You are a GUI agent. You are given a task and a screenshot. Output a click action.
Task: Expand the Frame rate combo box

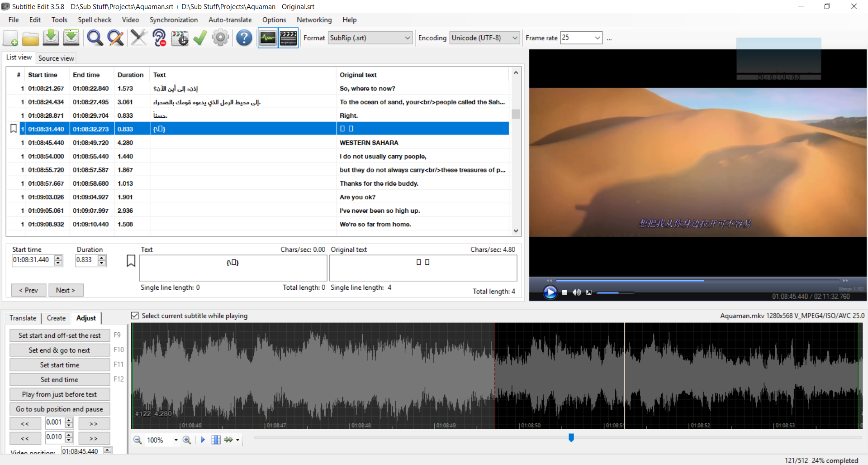coord(598,38)
